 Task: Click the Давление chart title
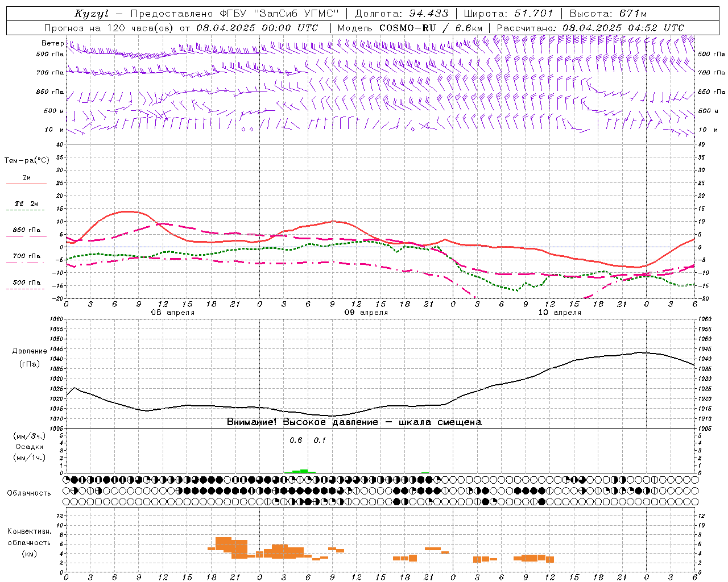(30, 351)
